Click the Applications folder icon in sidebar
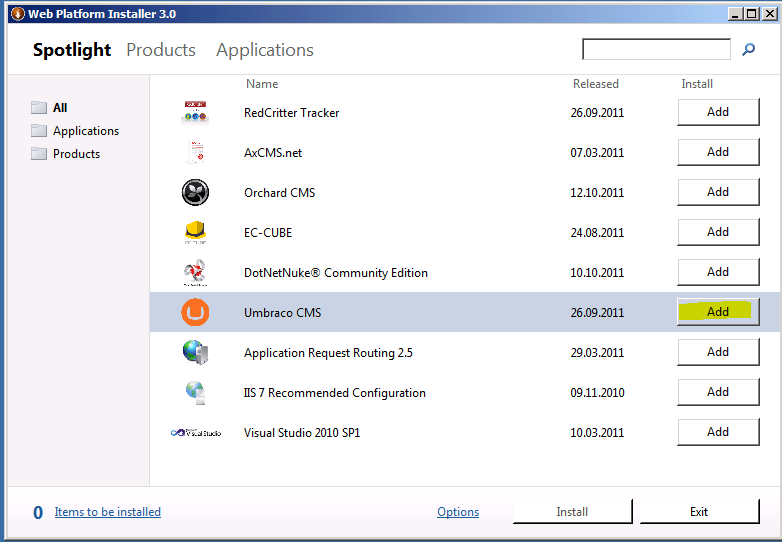The height and width of the screenshot is (542, 782). tap(39, 130)
